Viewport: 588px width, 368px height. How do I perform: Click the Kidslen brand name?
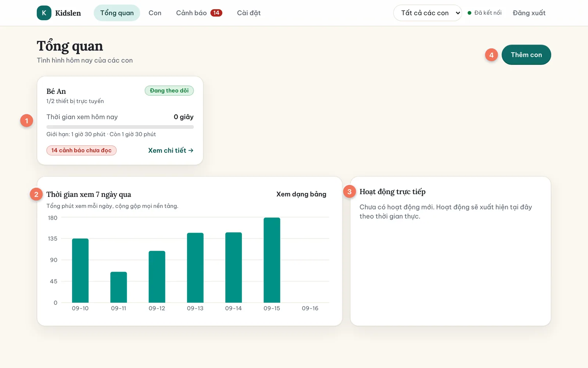click(x=68, y=13)
